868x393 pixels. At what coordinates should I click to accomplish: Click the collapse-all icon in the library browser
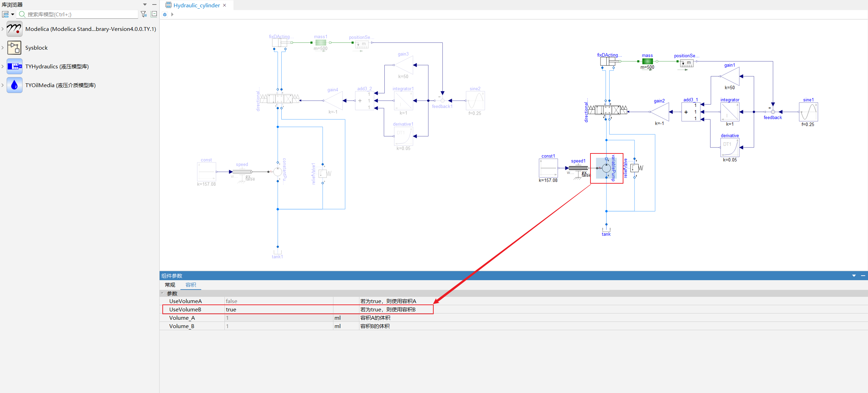coord(154,14)
